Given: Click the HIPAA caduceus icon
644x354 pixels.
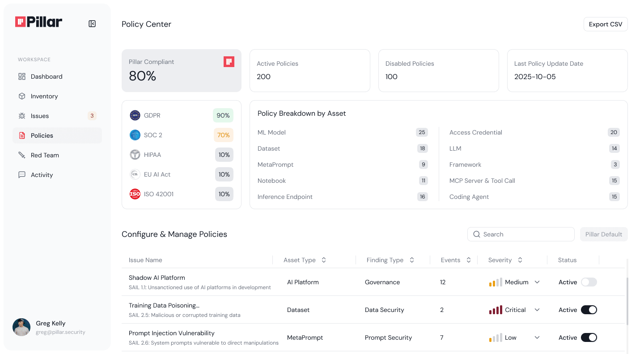Looking at the screenshot, I should pyautogui.click(x=135, y=155).
